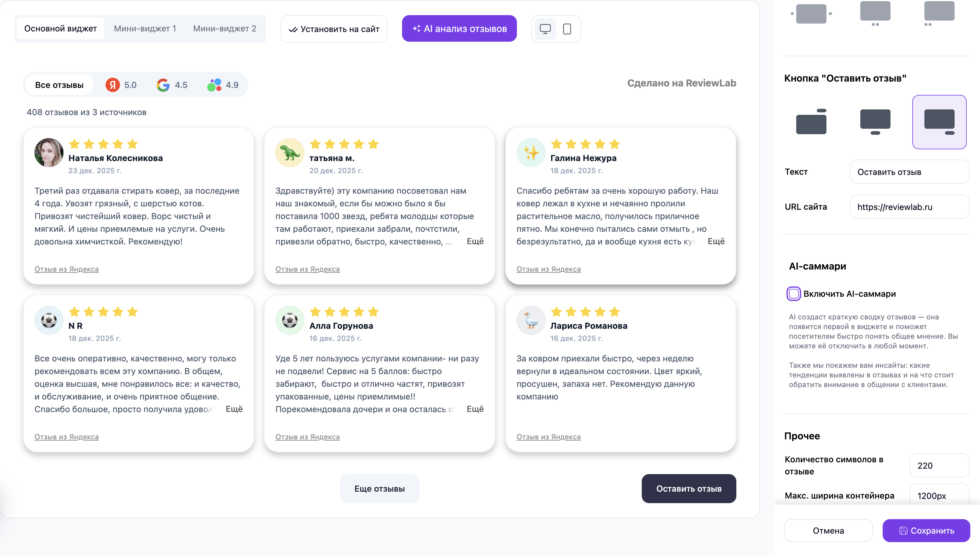The image size is (980, 556).
Task: Switch to the Мини-виджет 1 tab
Action: pyautogui.click(x=145, y=28)
